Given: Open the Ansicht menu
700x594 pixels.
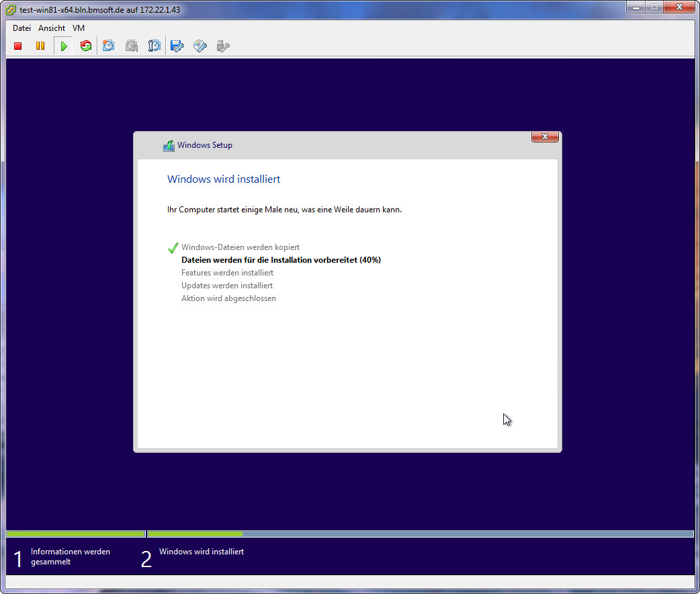Looking at the screenshot, I should coord(52,28).
